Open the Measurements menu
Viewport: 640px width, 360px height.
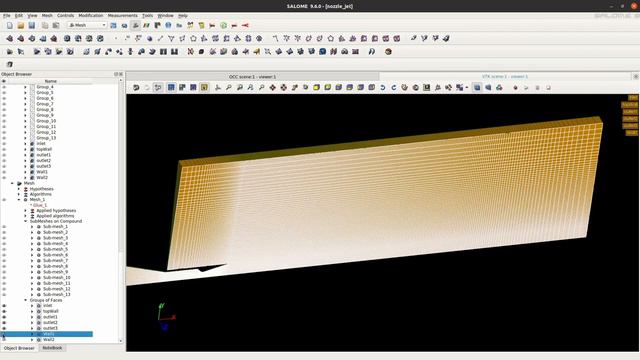(122, 16)
